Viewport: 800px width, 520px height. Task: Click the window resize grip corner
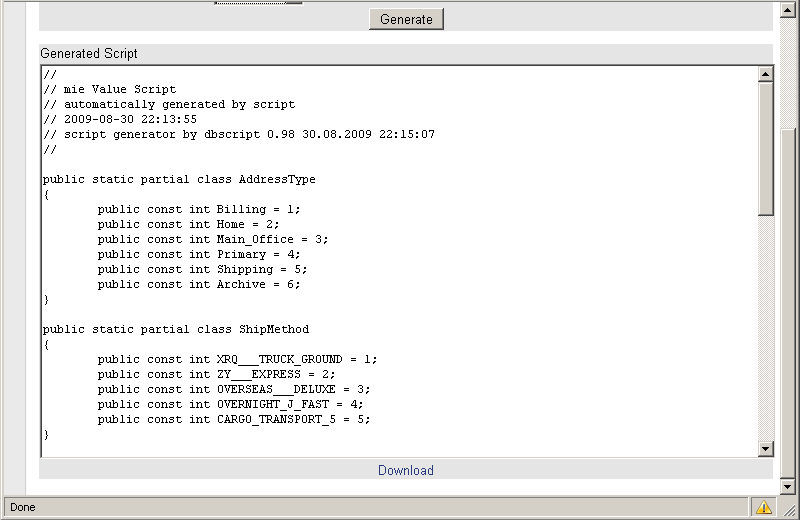click(790, 510)
